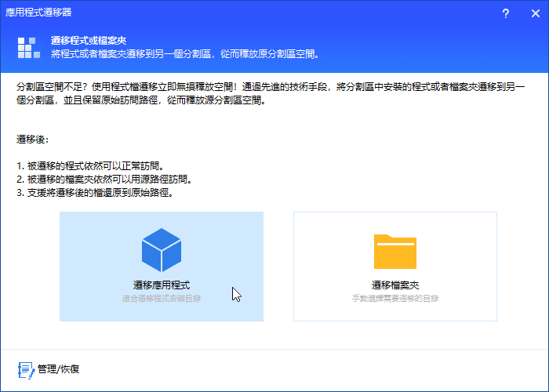This screenshot has width=549, height=392.
Task: Click the 分割區空間不足 intro paragraph
Action: pos(271,93)
